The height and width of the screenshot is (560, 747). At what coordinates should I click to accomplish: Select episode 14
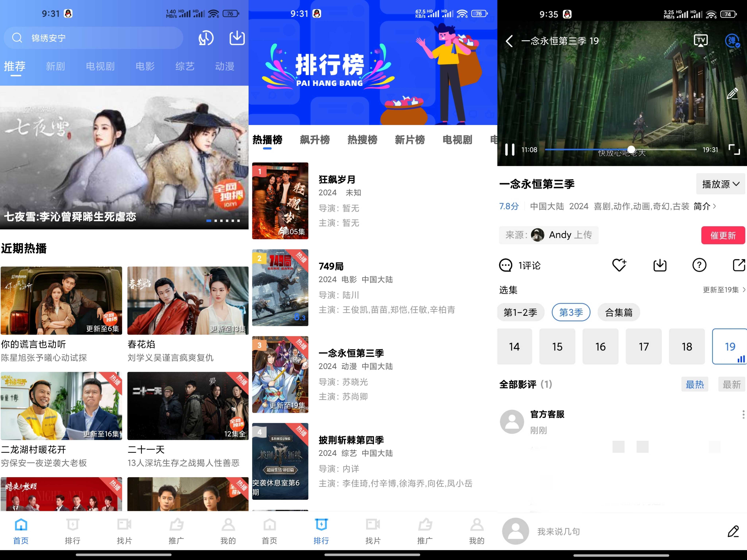[514, 347]
